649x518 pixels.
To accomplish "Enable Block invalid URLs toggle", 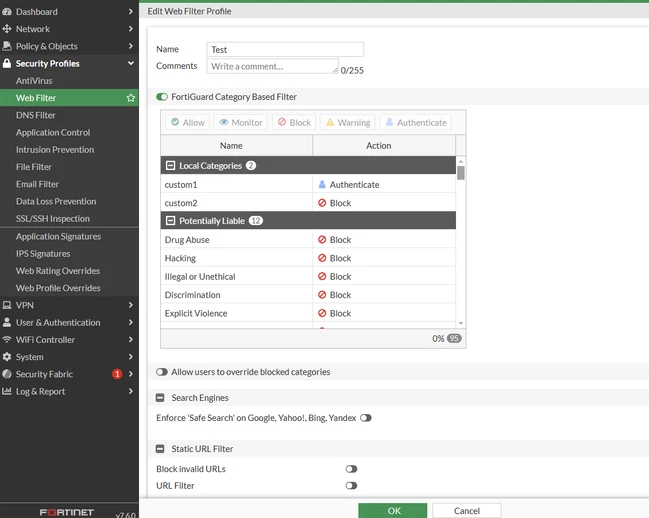I will pos(351,469).
